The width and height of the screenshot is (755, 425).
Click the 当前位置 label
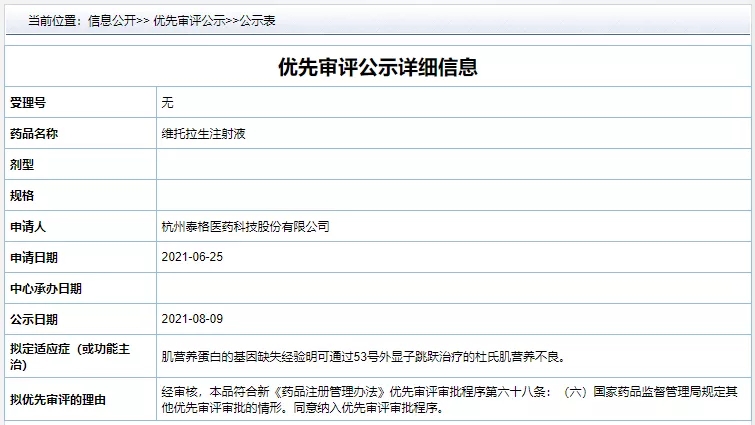(52, 21)
